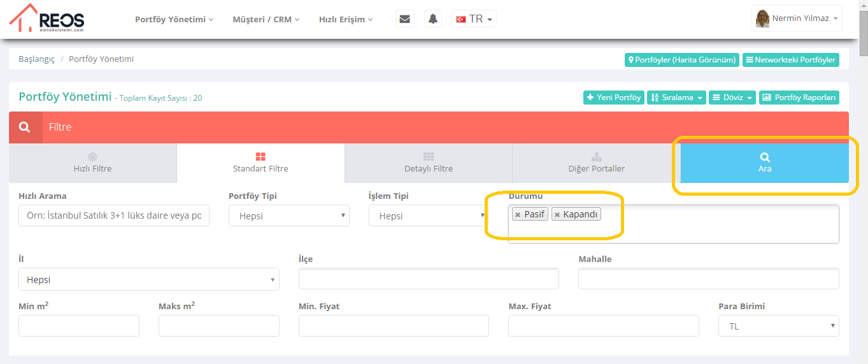Open Networkteki Portföyler list
This screenshot has width=868, height=364.
pos(790,60)
